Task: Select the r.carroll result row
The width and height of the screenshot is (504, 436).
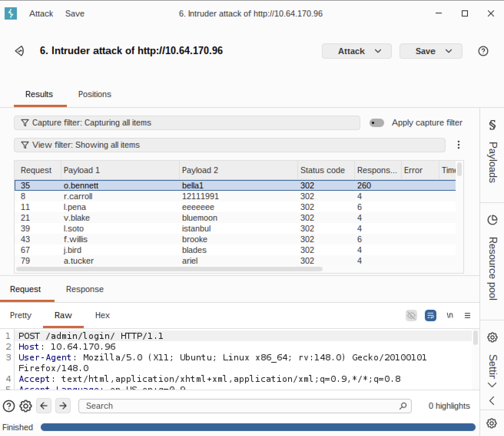Action: coord(235,196)
